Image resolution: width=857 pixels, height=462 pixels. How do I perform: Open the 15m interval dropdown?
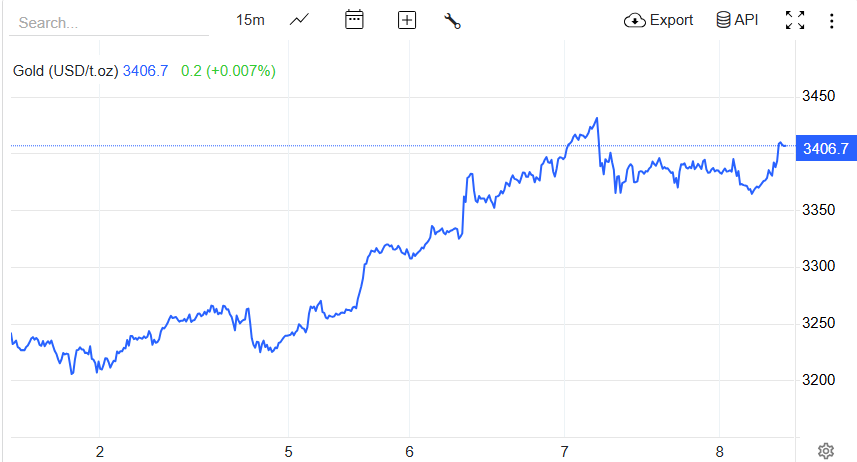(x=250, y=20)
